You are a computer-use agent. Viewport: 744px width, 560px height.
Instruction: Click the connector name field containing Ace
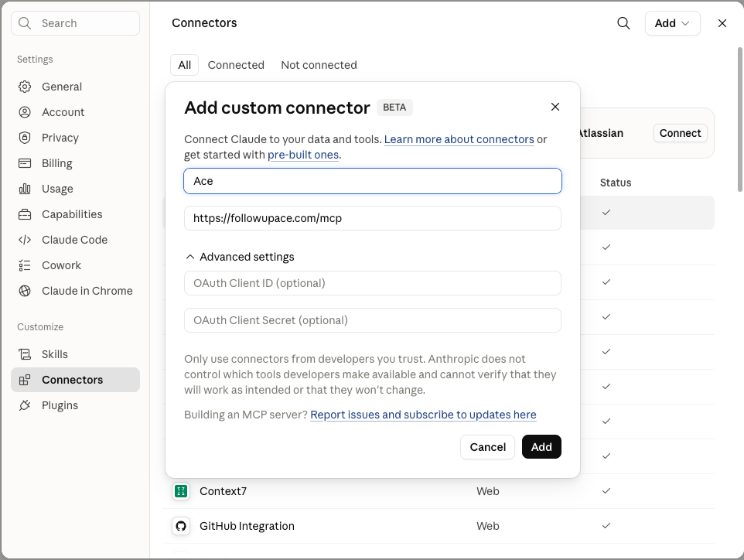point(373,181)
